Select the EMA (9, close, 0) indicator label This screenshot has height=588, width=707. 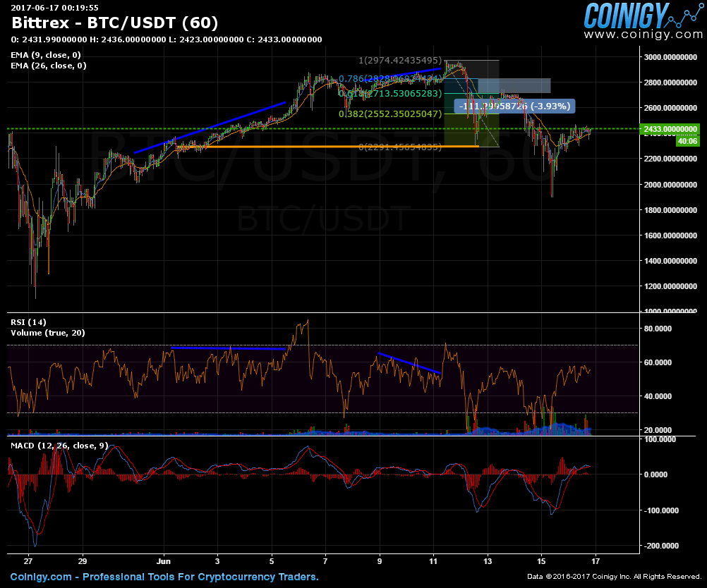tap(46, 55)
